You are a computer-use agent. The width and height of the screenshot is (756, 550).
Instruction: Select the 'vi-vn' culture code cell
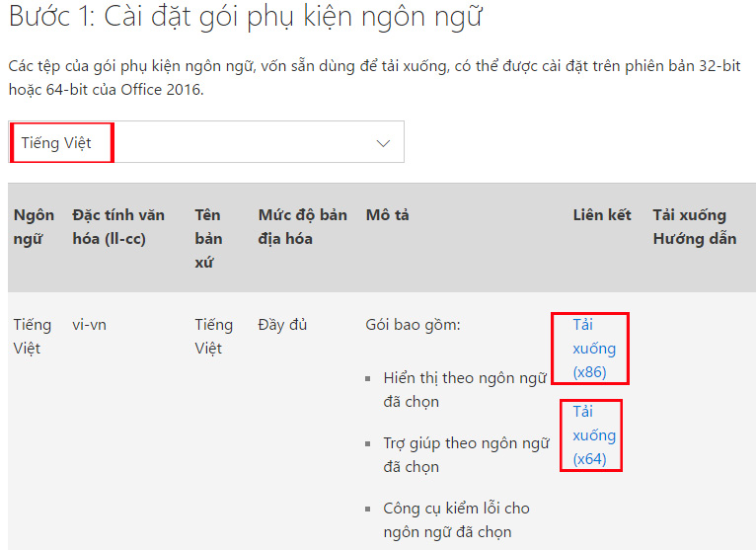coord(90,325)
